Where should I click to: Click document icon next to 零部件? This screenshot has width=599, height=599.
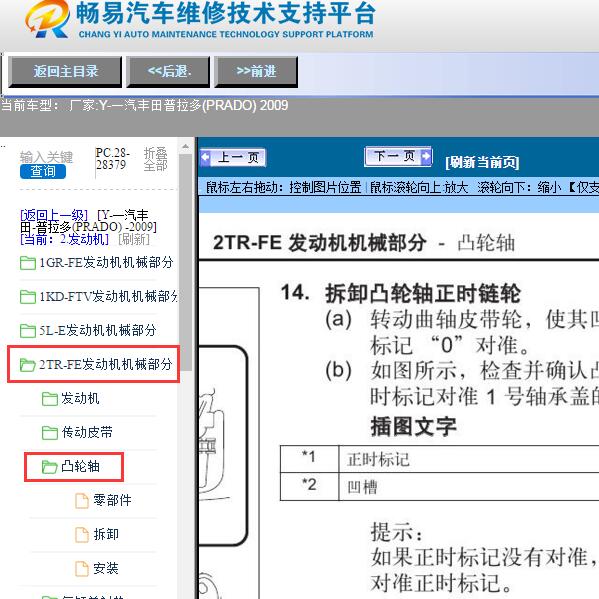tap(82, 501)
